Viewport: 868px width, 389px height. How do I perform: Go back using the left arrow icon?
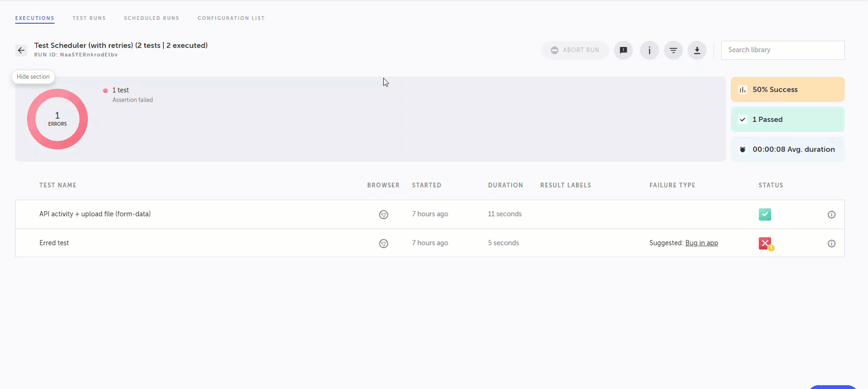tap(21, 50)
